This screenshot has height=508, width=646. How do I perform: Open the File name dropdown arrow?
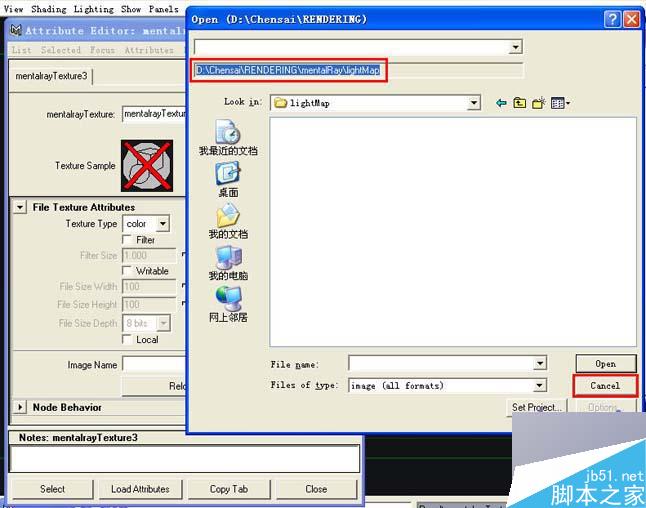pos(540,363)
